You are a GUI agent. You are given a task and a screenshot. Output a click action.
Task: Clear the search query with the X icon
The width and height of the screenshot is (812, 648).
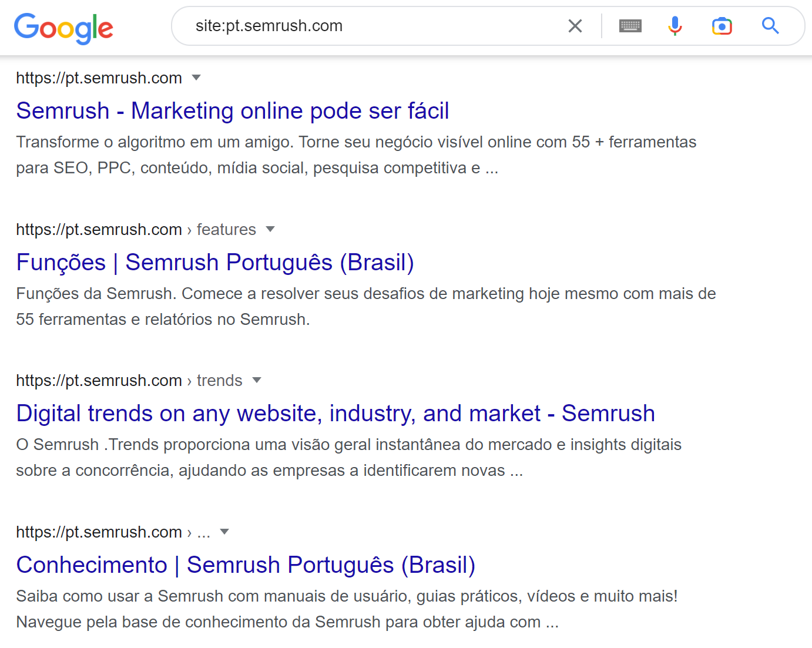point(575,26)
